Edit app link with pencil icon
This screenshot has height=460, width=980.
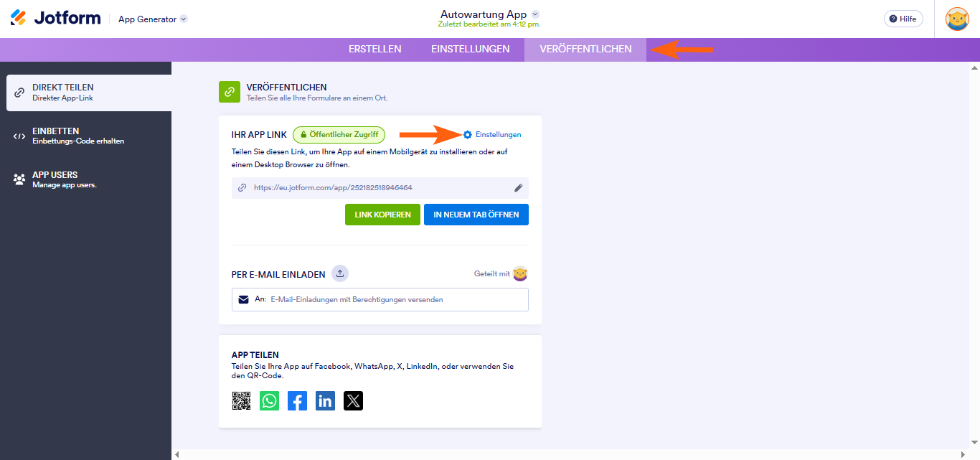coord(519,188)
